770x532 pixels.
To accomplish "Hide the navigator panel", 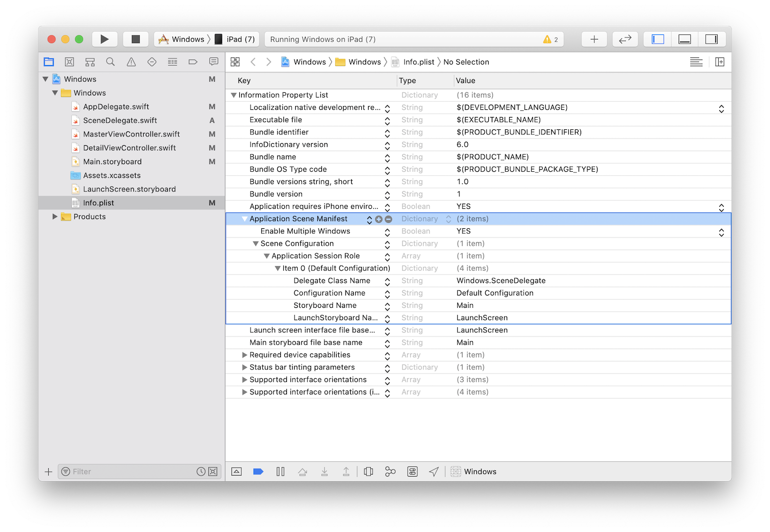I will 658,39.
